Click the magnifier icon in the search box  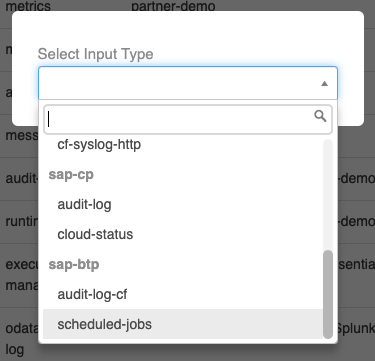320,116
